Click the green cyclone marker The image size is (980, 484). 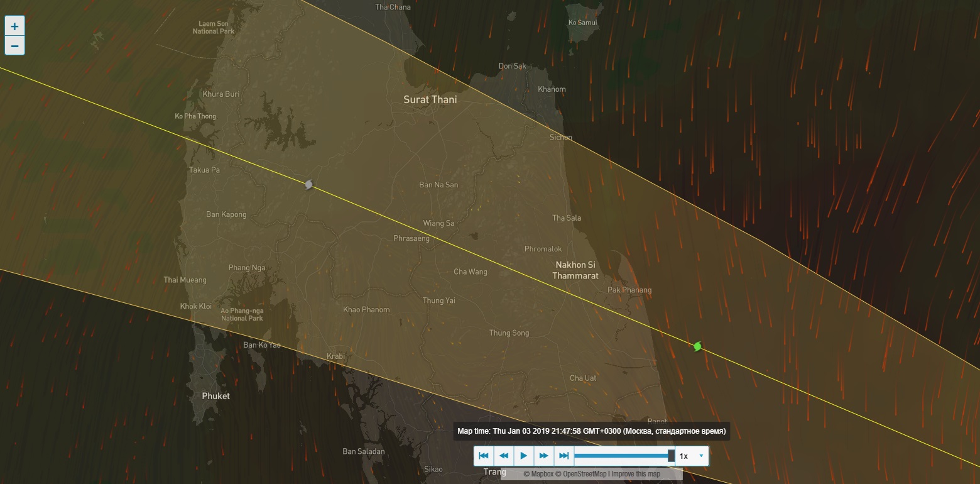[x=697, y=346]
